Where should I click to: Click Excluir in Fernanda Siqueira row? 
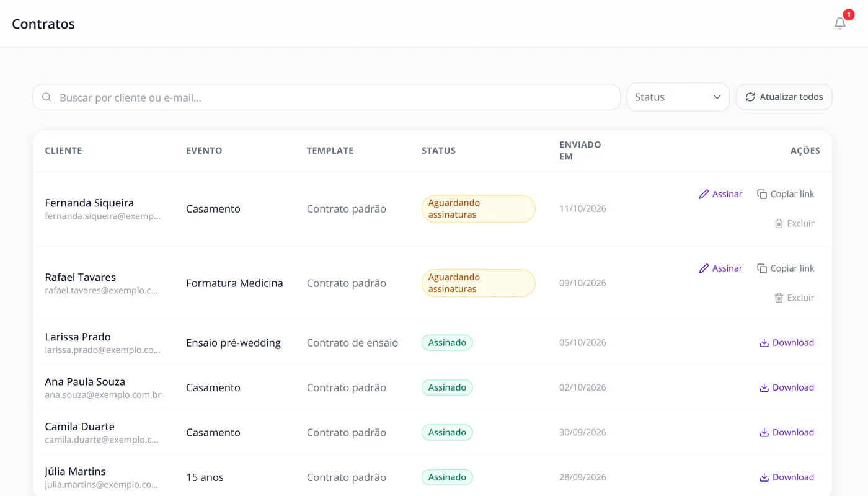[x=794, y=223]
